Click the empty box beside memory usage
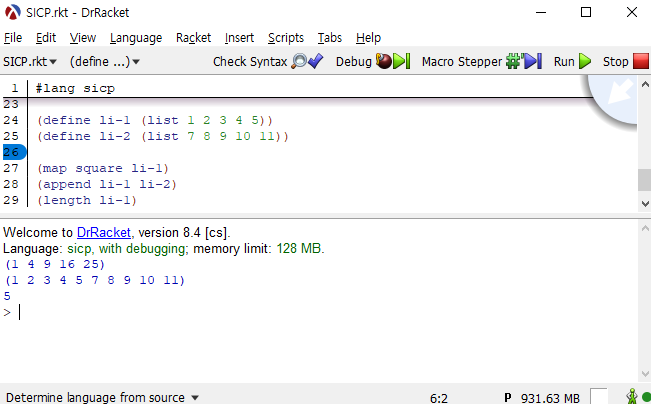The height and width of the screenshot is (404, 651). (598, 397)
